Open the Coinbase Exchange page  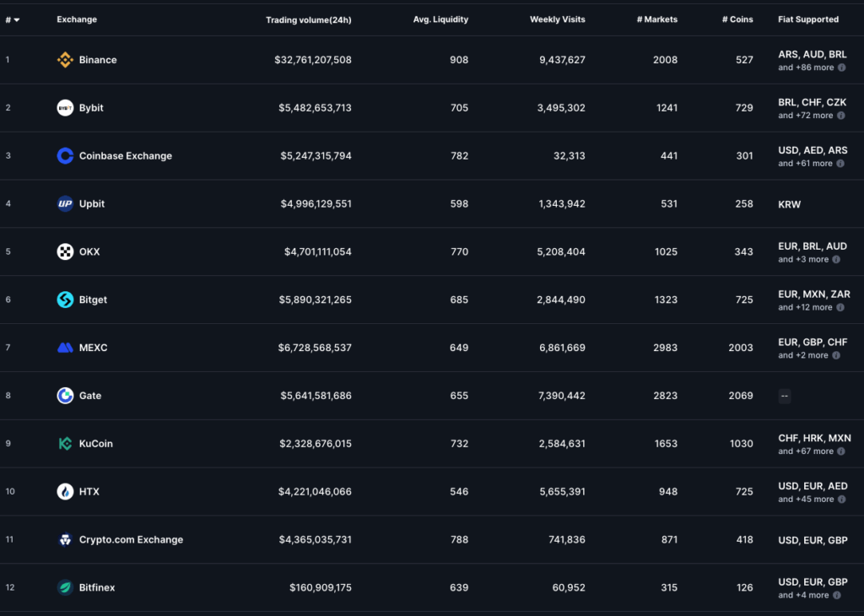[126, 155]
